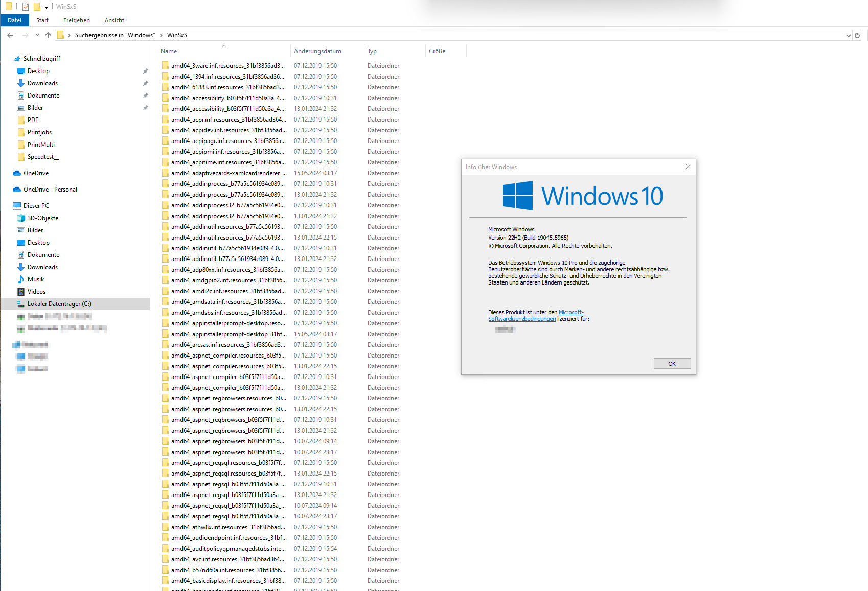Close the Info über Windows dialog
This screenshot has height=591, width=868.
[688, 167]
